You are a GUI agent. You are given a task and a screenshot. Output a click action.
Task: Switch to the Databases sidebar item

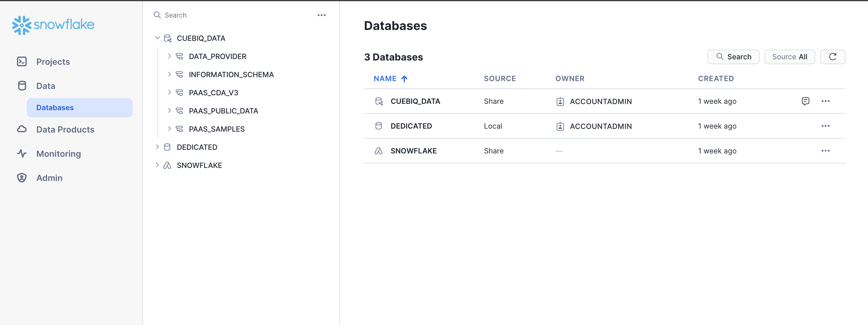(x=55, y=107)
